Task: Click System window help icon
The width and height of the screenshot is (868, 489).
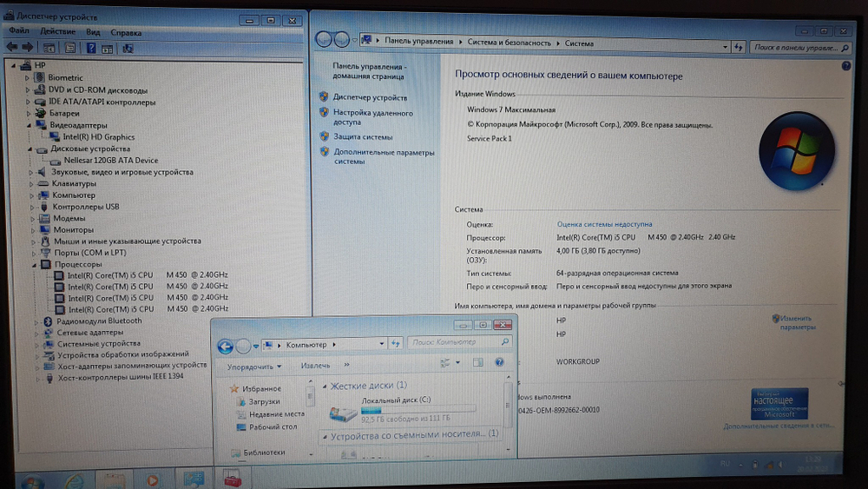Action: pyautogui.click(x=845, y=66)
